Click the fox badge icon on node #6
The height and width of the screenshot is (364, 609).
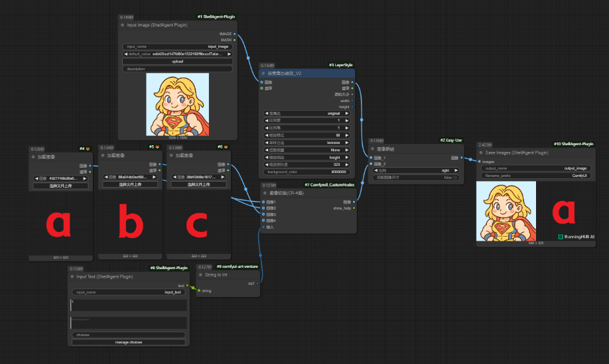point(226,147)
